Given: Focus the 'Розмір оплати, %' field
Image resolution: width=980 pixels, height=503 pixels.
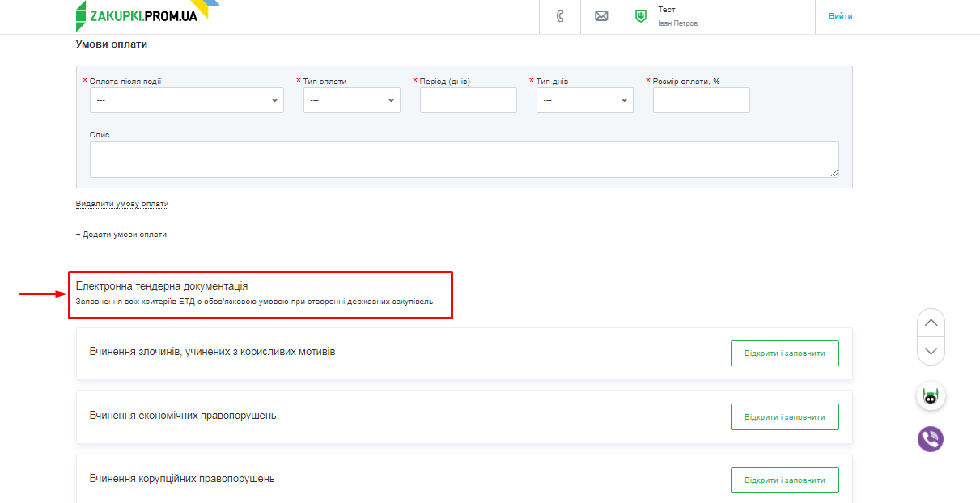Looking at the screenshot, I should coord(701,100).
